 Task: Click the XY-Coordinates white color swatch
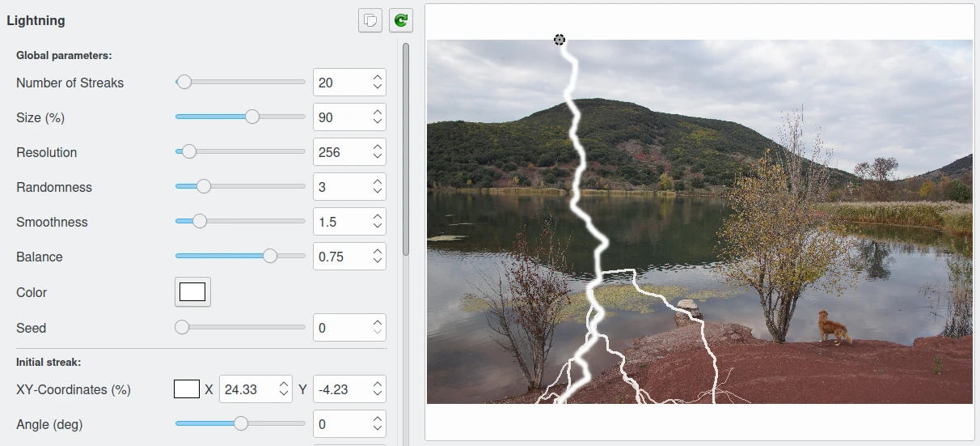click(187, 389)
